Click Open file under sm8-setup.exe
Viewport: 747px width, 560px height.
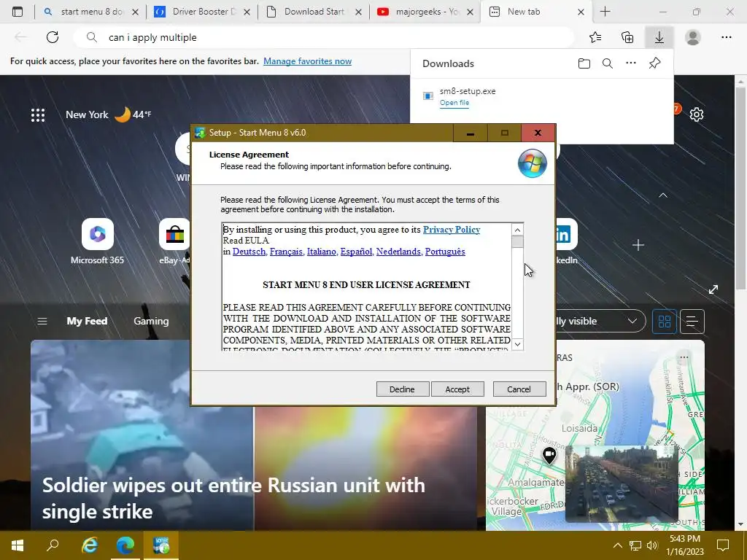pos(454,103)
